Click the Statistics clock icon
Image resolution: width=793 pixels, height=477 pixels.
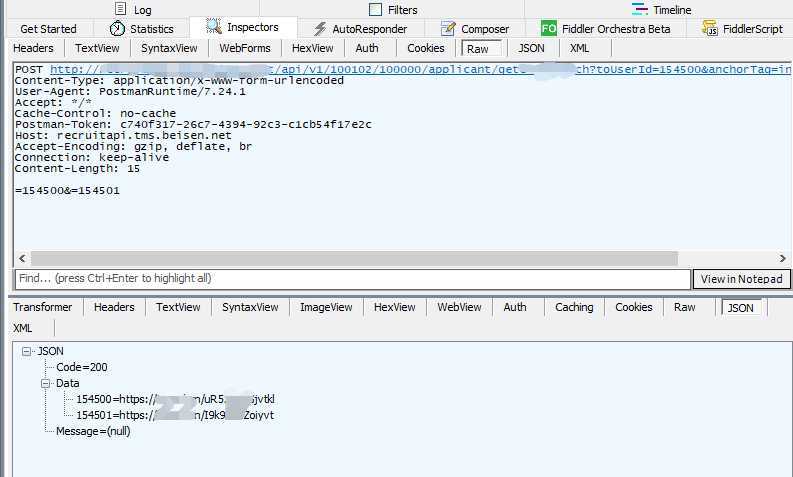117,28
